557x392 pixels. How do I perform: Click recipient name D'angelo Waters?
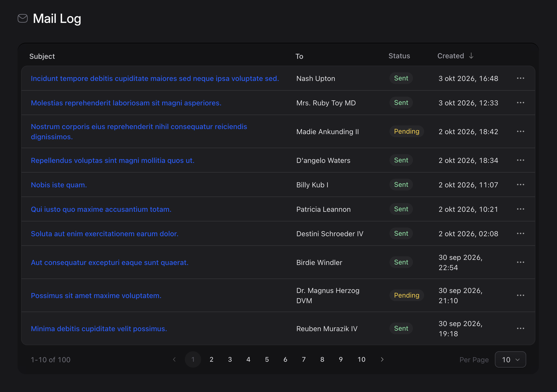[323, 160]
